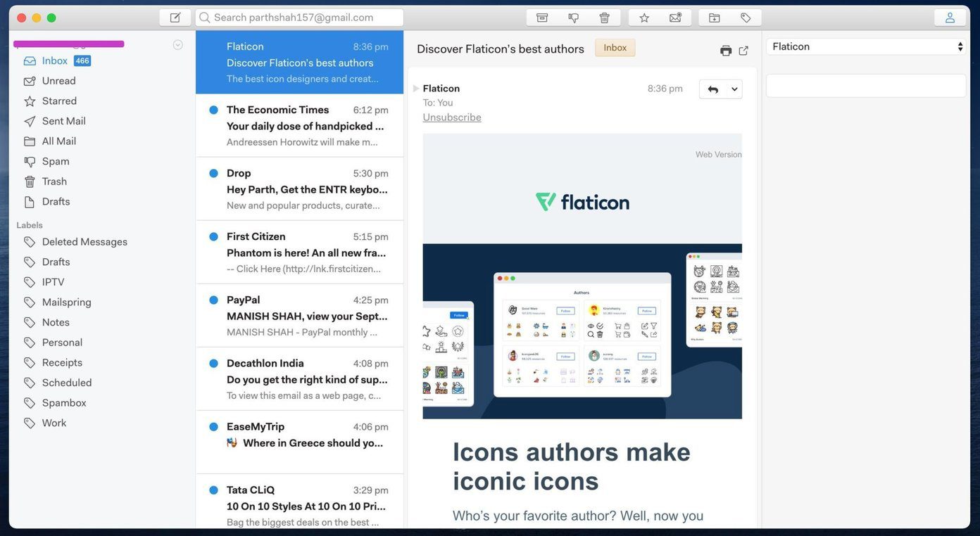The height and width of the screenshot is (536, 980).
Task: Delete the email using the trash toolbar icon
Action: coord(604,18)
